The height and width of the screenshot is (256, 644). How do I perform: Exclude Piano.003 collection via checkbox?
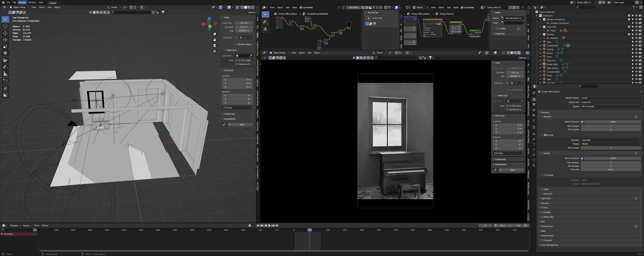click(629, 27)
